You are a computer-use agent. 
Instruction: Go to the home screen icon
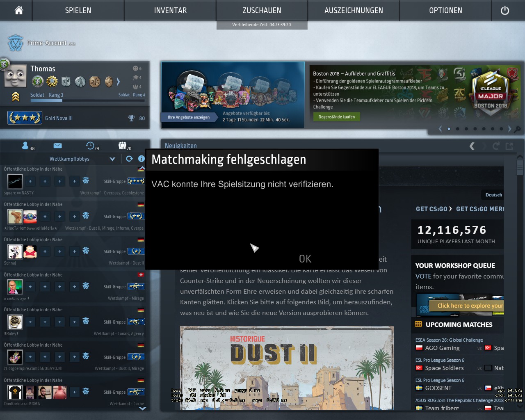coord(18,10)
